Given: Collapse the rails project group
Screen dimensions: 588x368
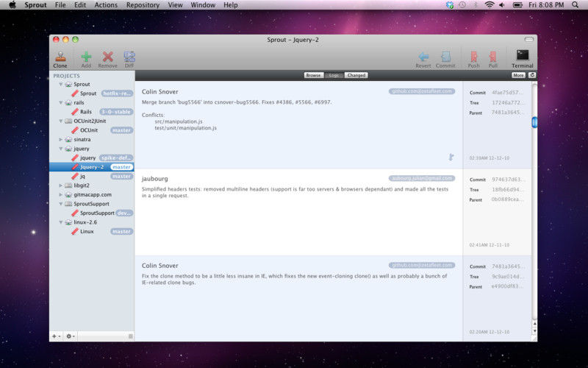Looking at the screenshot, I should point(61,102).
